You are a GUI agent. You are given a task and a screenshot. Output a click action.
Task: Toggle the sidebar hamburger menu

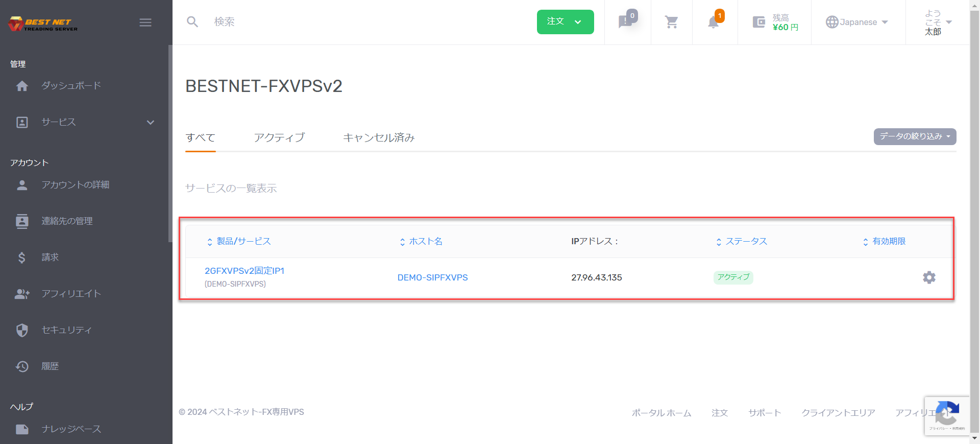pos(145,22)
